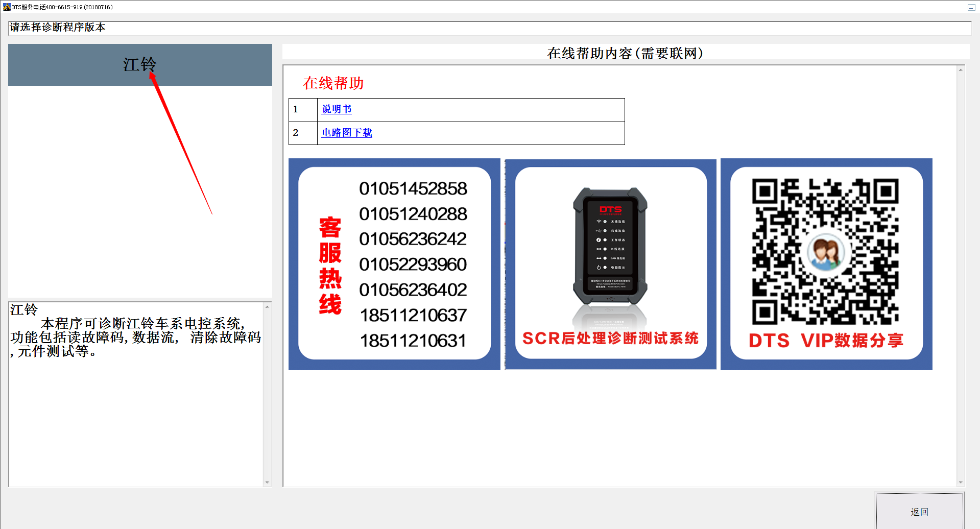Click row number 2 cell in help table

[303, 133]
